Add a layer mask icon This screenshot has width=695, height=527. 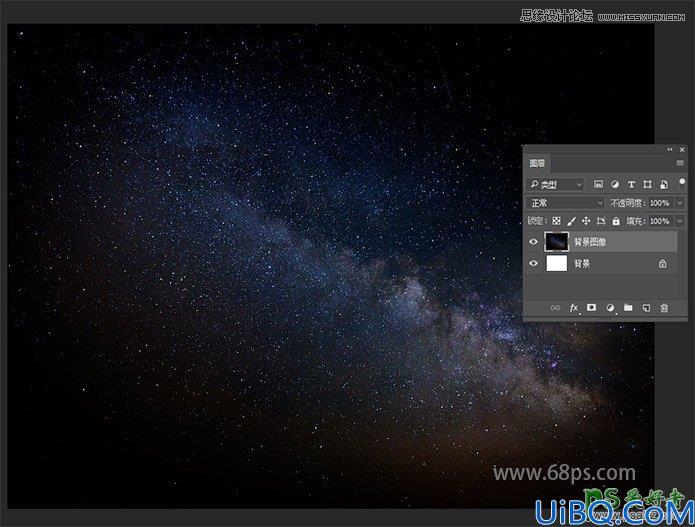(591, 307)
